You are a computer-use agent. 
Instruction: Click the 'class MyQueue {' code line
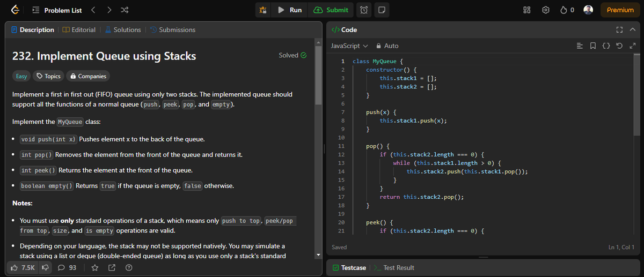pyautogui.click(x=378, y=61)
